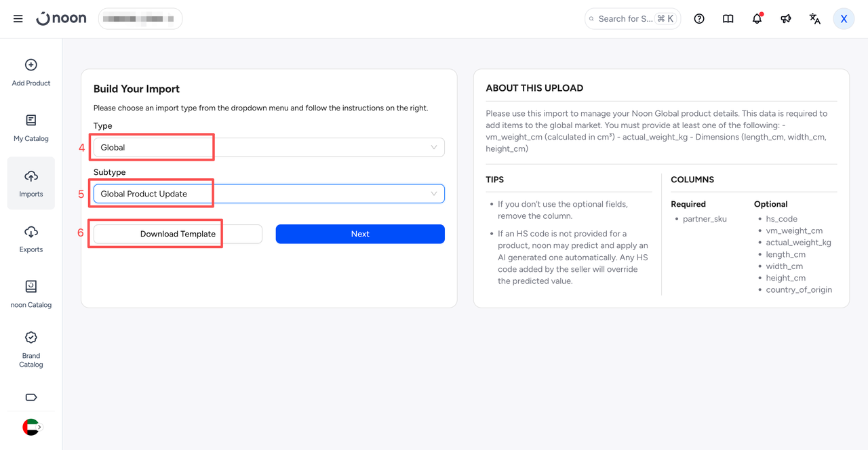Screen dimensions: 868x450
Task: Click the blue Next button
Action: pyautogui.click(x=360, y=234)
